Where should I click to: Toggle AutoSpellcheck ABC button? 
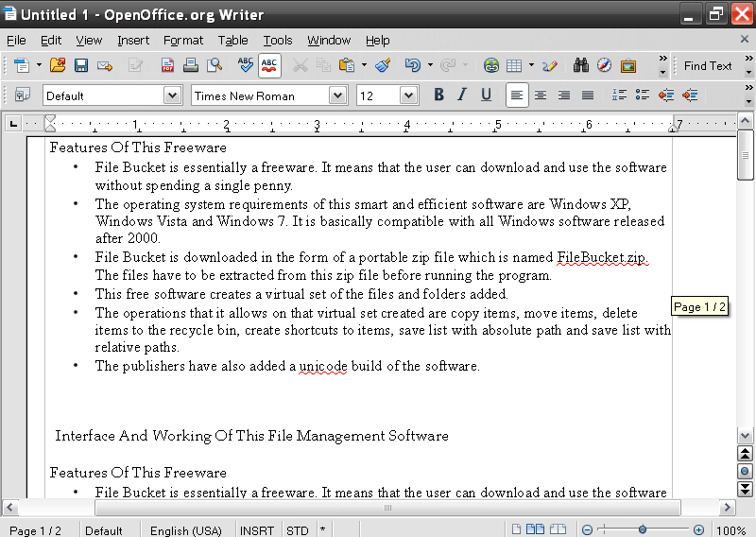(x=269, y=65)
